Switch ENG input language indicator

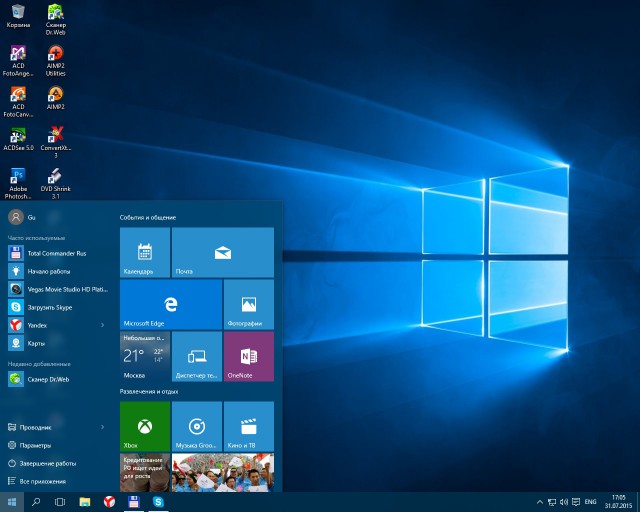[x=590, y=502]
